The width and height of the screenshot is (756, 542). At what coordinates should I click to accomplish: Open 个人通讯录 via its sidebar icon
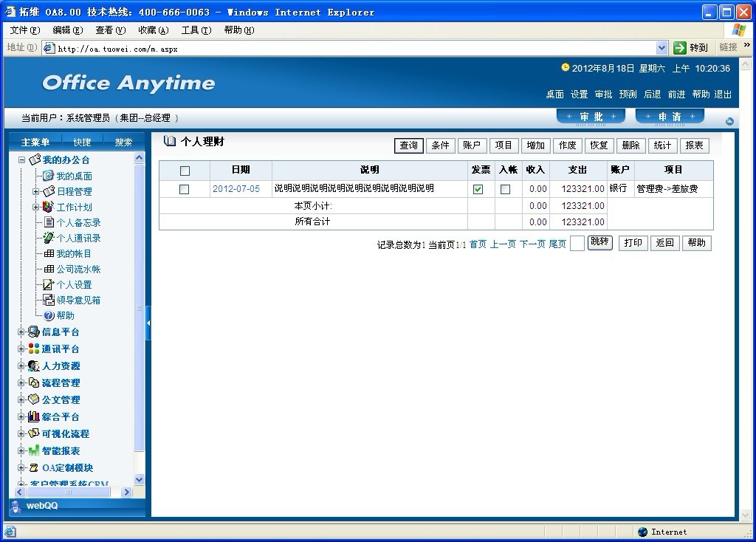(48, 238)
